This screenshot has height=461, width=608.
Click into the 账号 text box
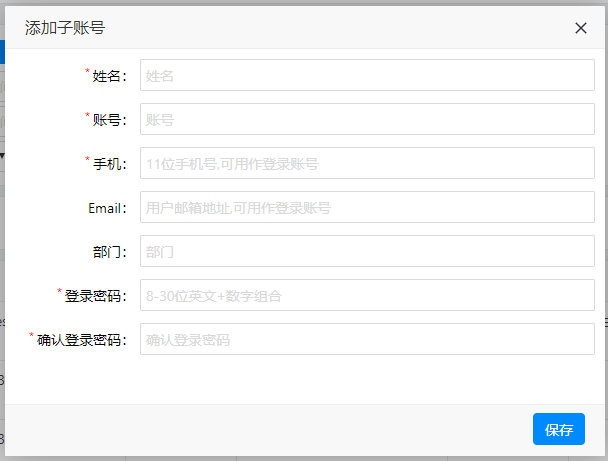[367, 120]
